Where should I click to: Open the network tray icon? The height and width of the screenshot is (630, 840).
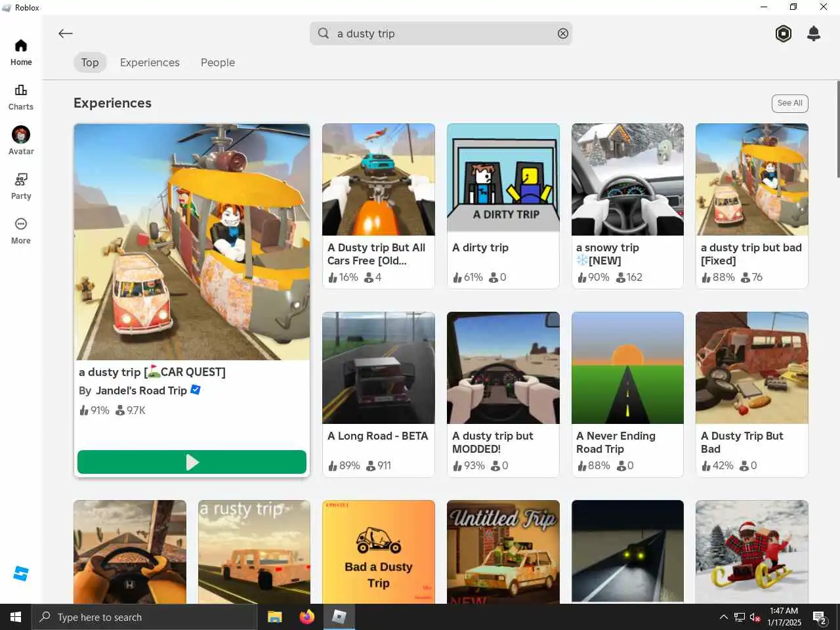coord(740,617)
